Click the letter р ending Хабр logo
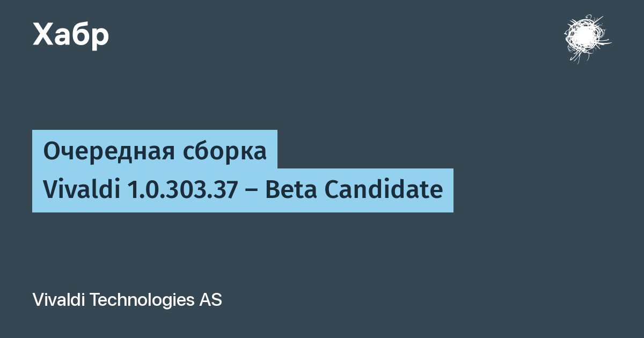 point(100,38)
